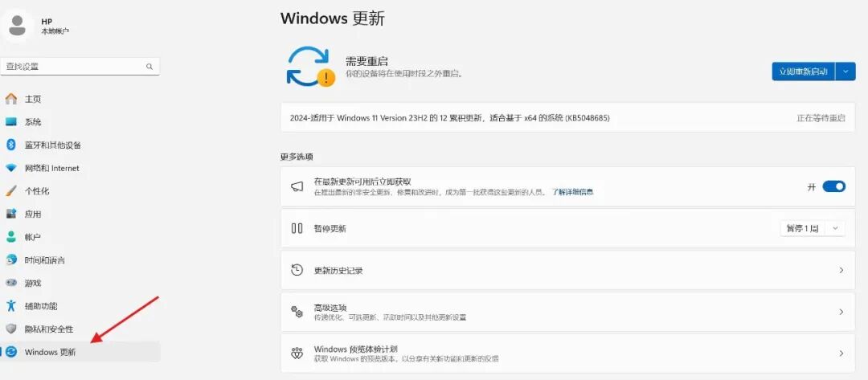Click the Windows 更新 page title

(x=332, y=18)
